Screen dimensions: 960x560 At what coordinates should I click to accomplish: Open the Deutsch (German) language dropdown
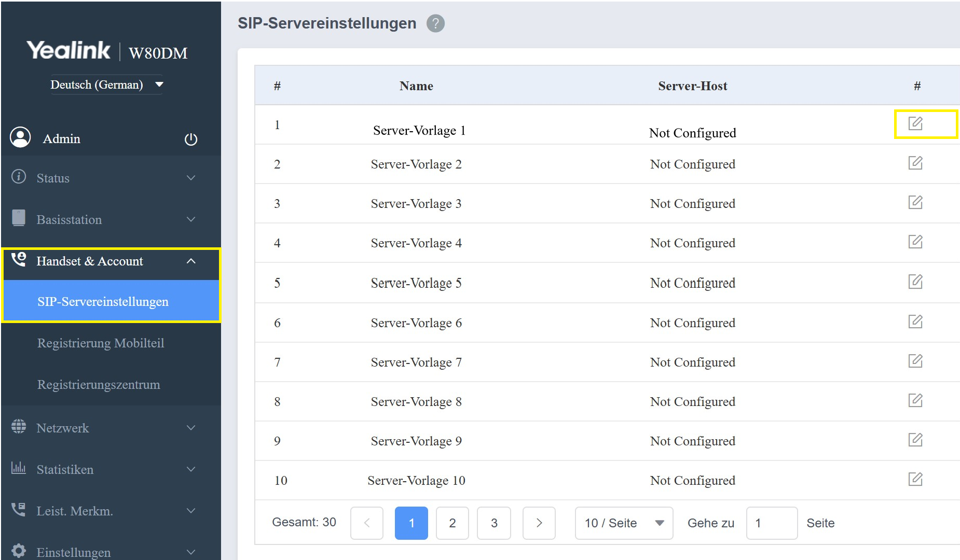pyautogui.click(x=106, y=85)
